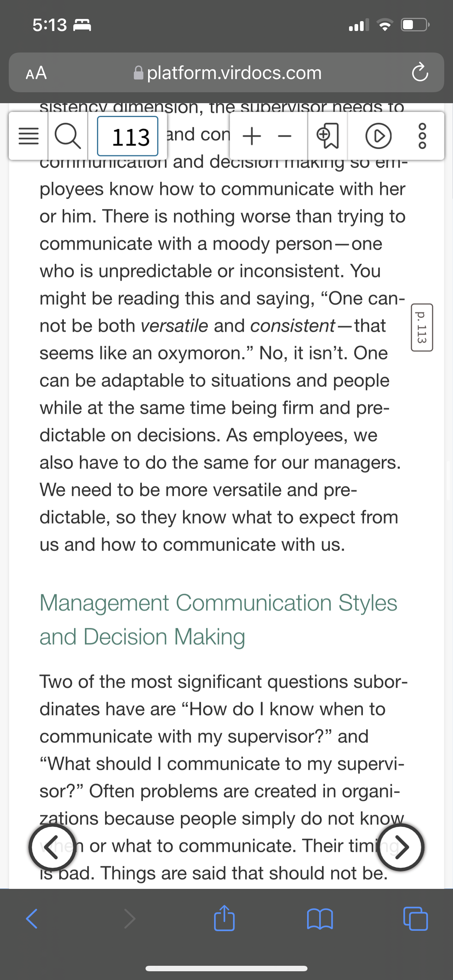Tap the p. 113 page marker
This screenshot has height=980, width=453.
click(422, 327)
